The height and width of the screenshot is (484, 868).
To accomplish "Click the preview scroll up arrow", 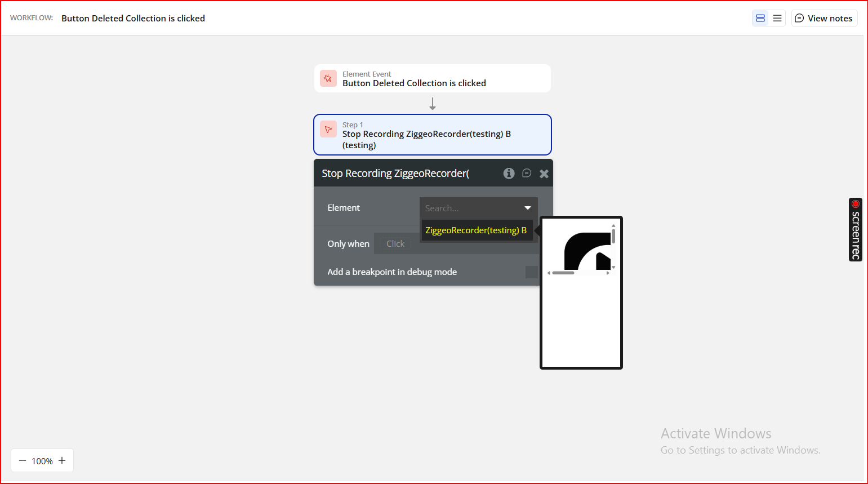I will click(613, 225).
